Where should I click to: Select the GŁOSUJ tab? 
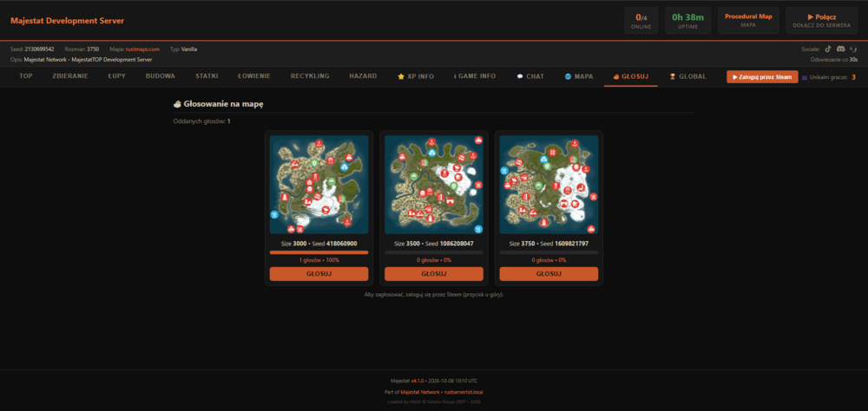click(630, 76)
